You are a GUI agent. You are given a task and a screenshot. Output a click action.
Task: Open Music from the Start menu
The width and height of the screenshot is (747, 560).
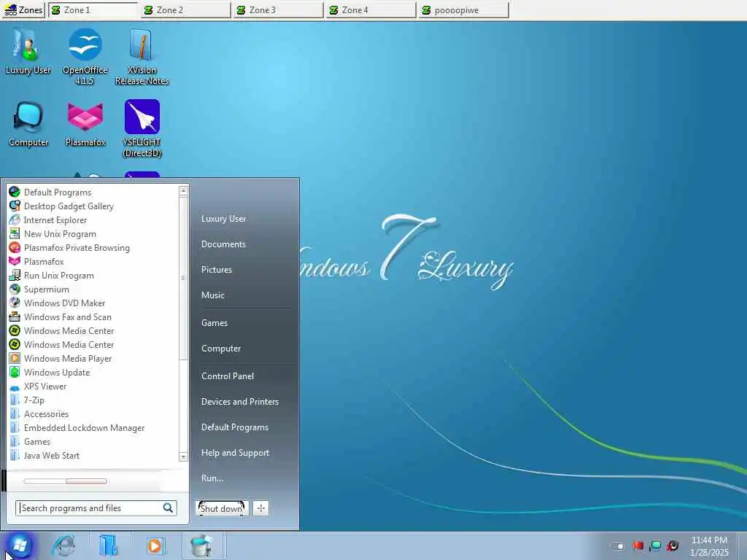pyautogui.click(x=212, y=295)
